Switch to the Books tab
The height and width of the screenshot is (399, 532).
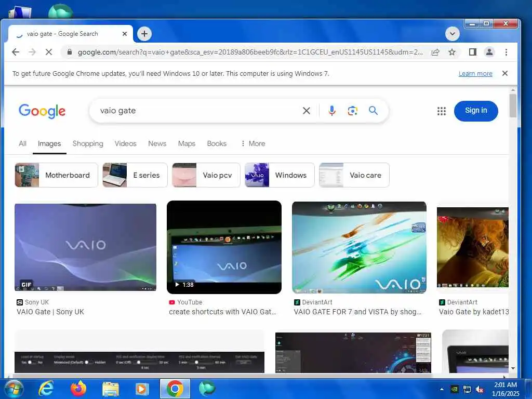pos(217,143)
